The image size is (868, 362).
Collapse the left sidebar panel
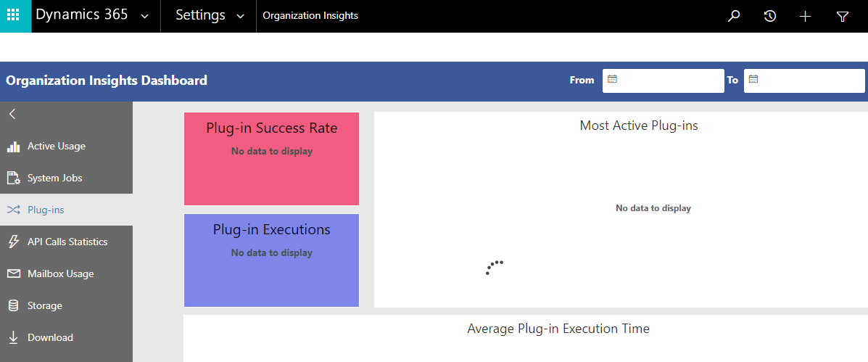(12, 114)
